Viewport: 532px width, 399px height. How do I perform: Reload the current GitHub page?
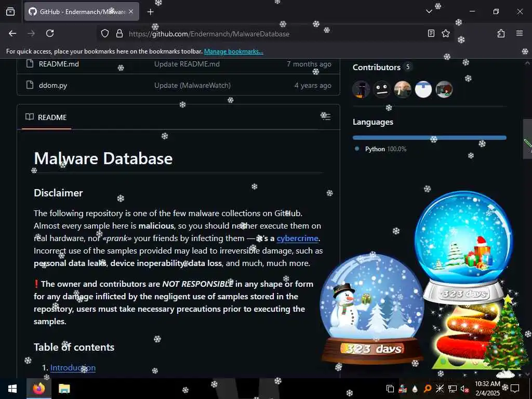click(x=50, y=33)
